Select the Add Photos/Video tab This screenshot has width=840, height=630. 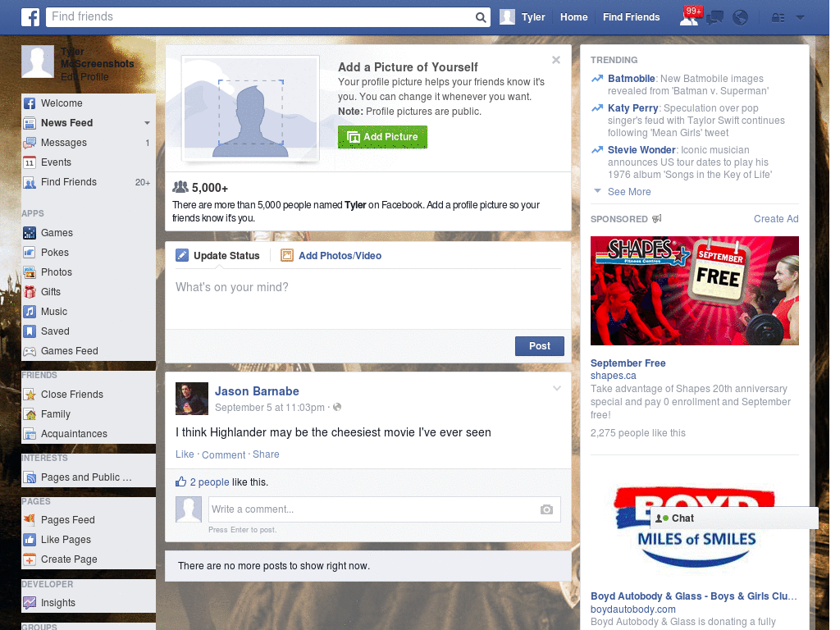[331, 256]
